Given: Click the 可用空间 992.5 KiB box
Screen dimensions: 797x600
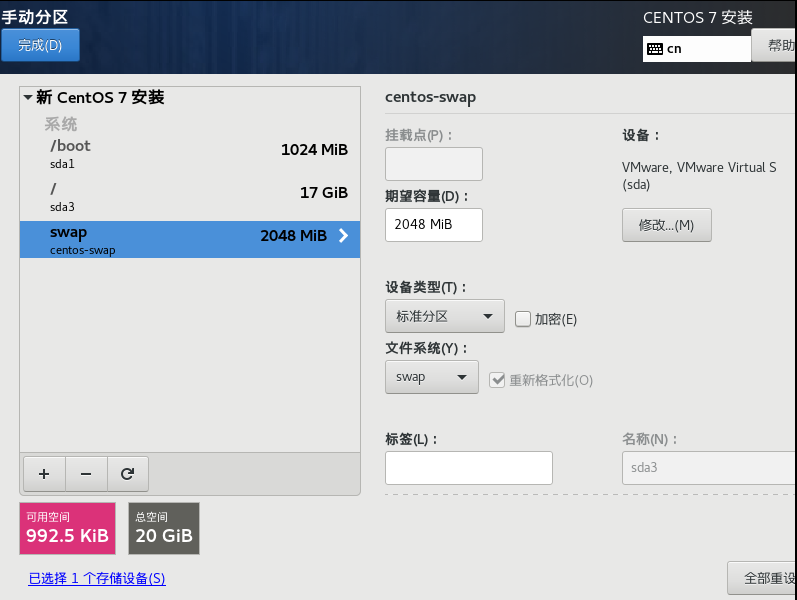Looking at the screenshot, I should (x=68, y=528).
